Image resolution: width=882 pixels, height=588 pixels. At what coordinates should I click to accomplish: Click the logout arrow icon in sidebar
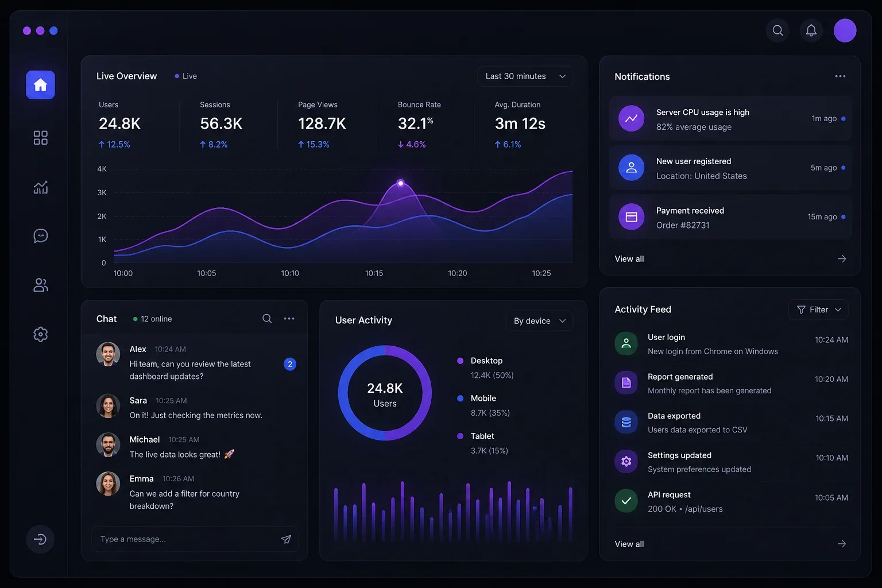pyautogui.click(x=40, y=539)
